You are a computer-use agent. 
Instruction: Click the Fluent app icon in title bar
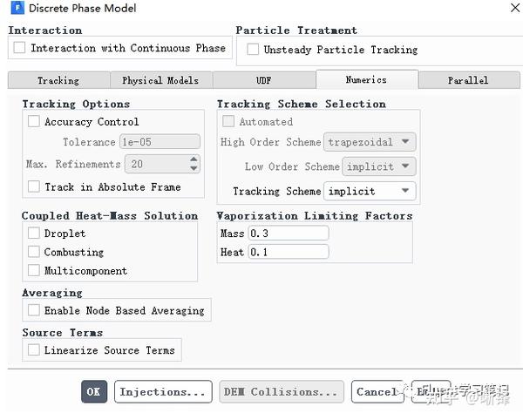[x=15, y=8]
